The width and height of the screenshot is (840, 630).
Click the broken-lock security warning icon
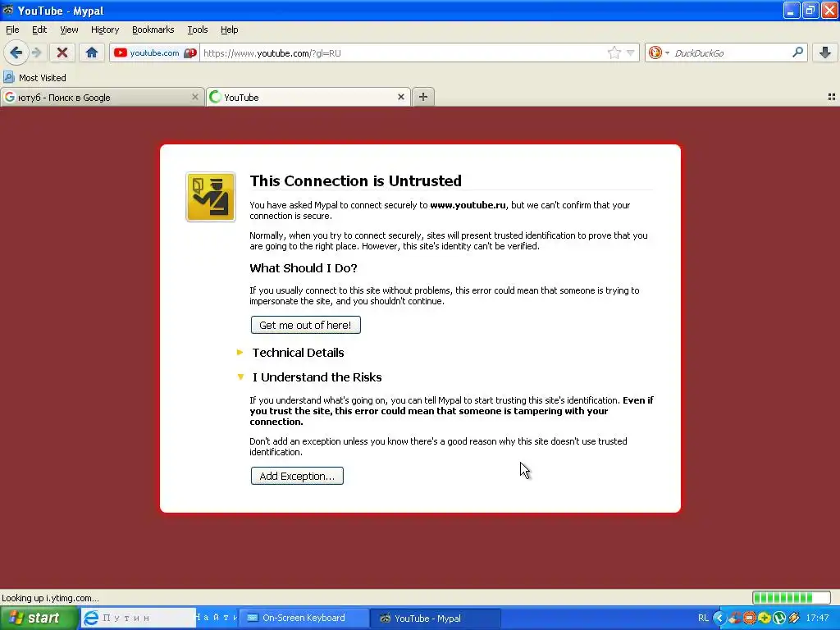[190, 53]
